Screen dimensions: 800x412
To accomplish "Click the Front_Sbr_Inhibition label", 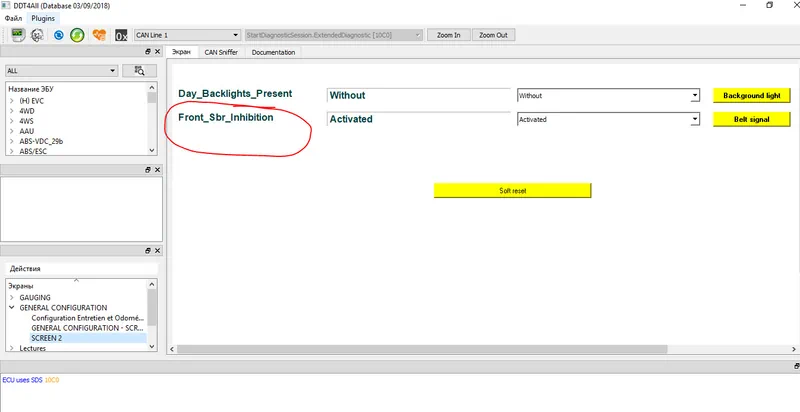I will point(226,117).
